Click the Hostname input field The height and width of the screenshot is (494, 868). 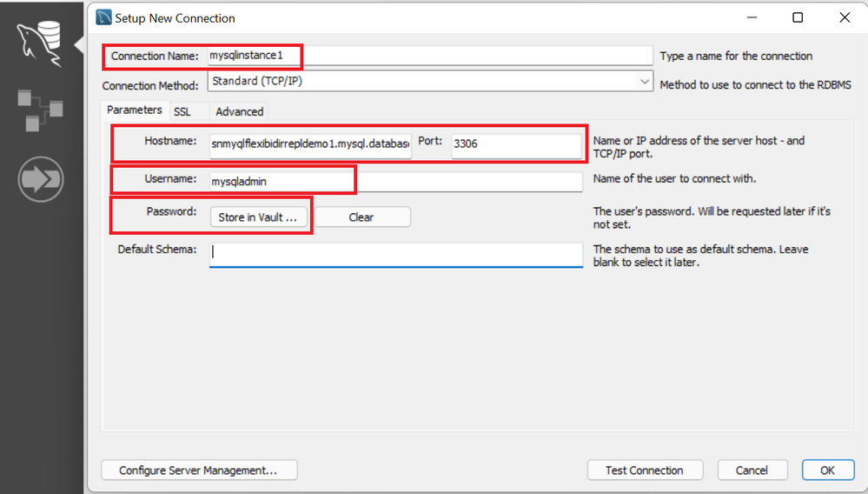[x=310, y=144]
